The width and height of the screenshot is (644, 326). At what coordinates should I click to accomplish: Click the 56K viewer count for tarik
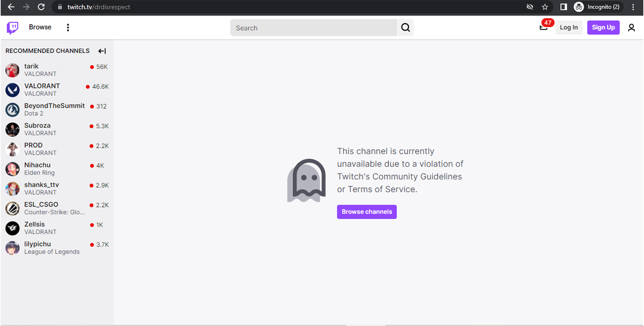point(102,67)
